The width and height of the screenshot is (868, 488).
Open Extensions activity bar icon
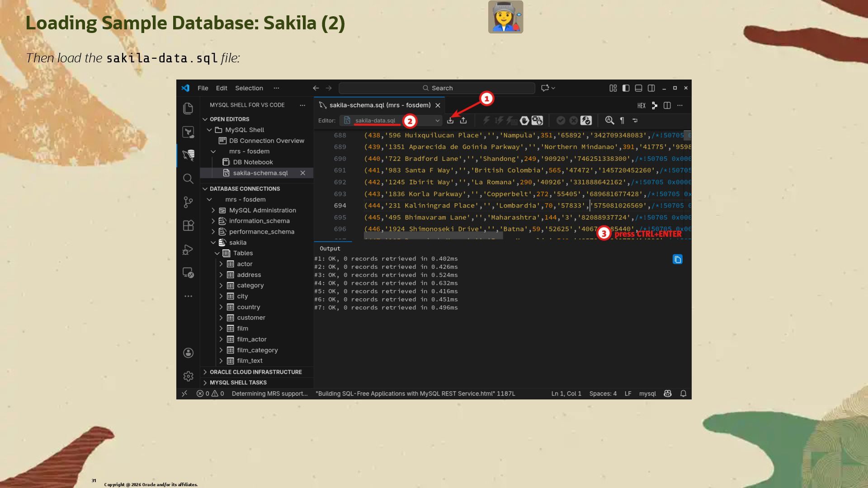coord(188,225)
